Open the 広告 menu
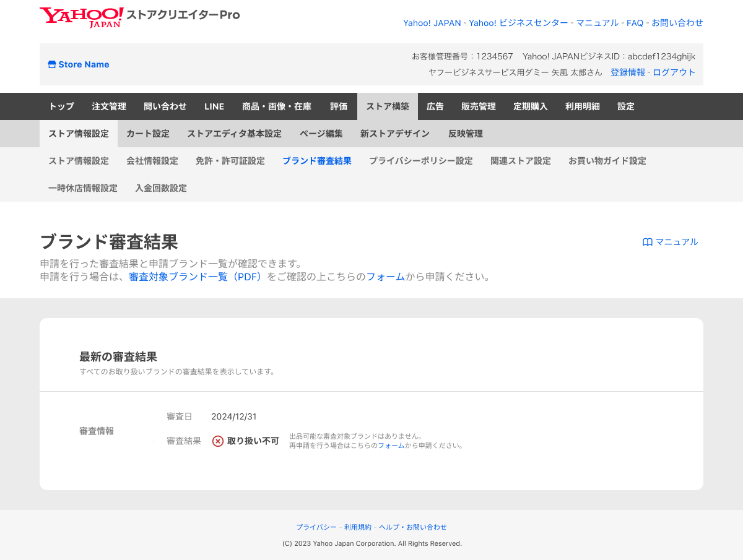This screenshot has width=743, height=560. point(435,106)
